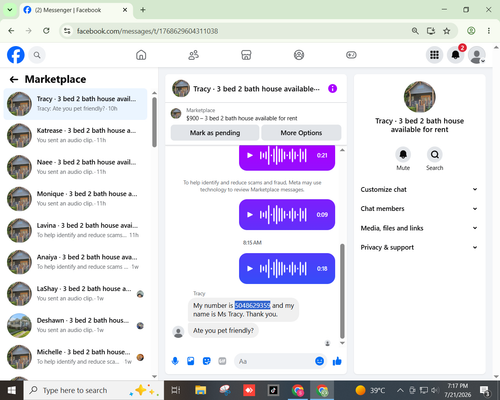Open taskbar volume speaker icon
Image resolution: width=500 pixels, height=400 pixels.
[434, 390]
